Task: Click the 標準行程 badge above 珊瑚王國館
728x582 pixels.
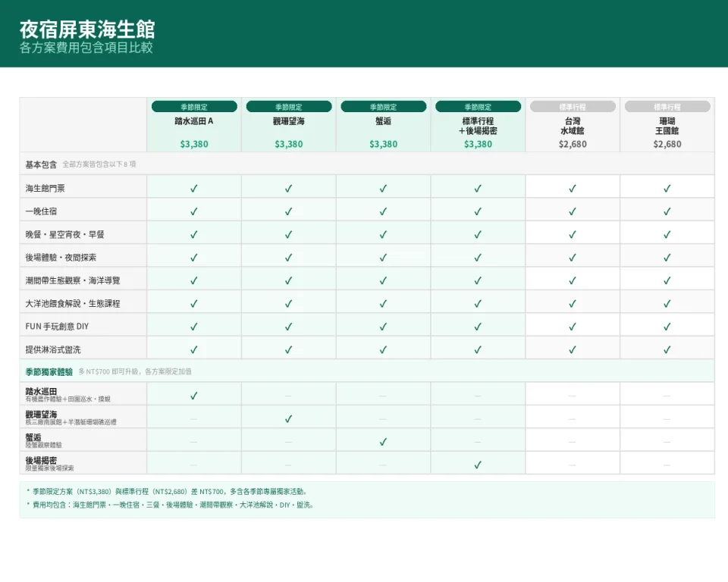Action: click(x=667, y=107)
